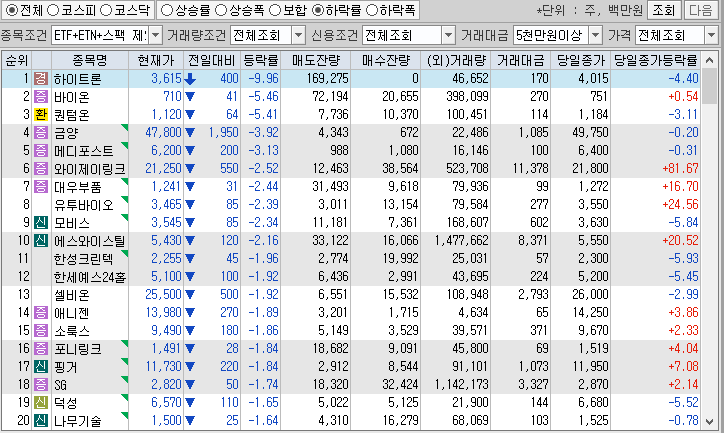Select the 와이제이링크 stock name
This screenshot has height=433, width=724.
[90, 169]
